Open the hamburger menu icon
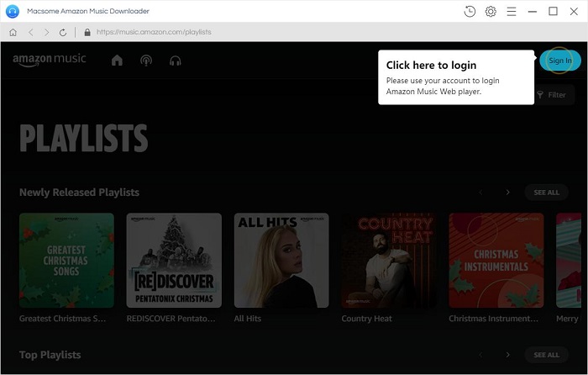588x375 pixels. point(512,11)
